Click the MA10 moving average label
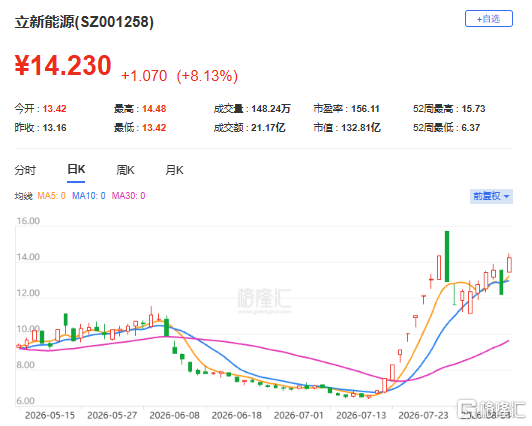The width and height of the screenshot is (532, 426). coord(89,196)
